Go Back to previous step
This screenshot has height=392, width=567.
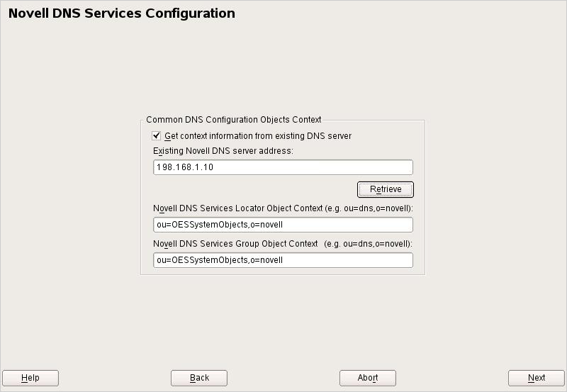[x=199, y=378]
